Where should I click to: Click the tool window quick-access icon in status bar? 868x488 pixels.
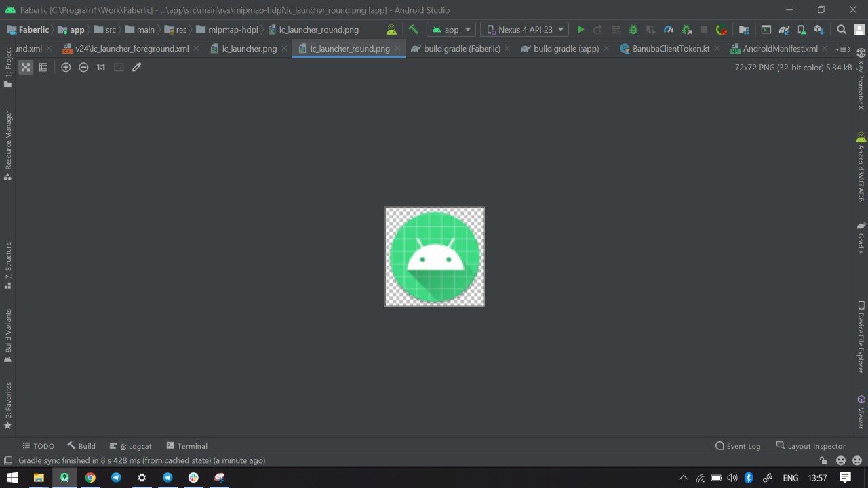pos(8,460)
